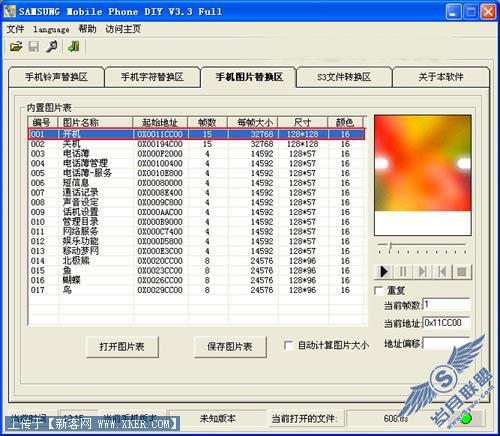The height and width of the screenshot is (436, 500).
Task: Select row 005 电话簿-服务
Action: (x=197, y=173)
